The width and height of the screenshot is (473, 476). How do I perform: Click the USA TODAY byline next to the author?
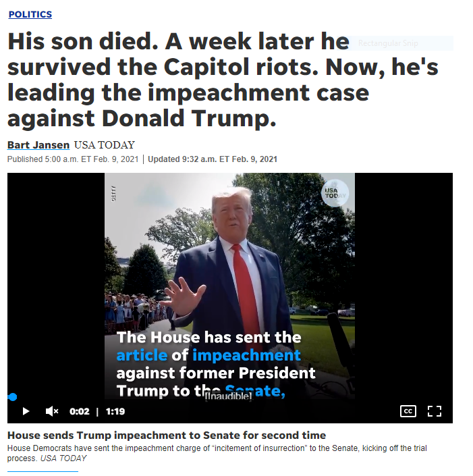point(105,145)
